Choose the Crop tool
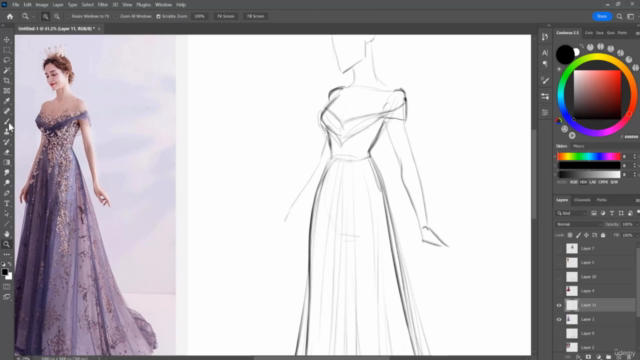640x360 pixels. (7, 80)
